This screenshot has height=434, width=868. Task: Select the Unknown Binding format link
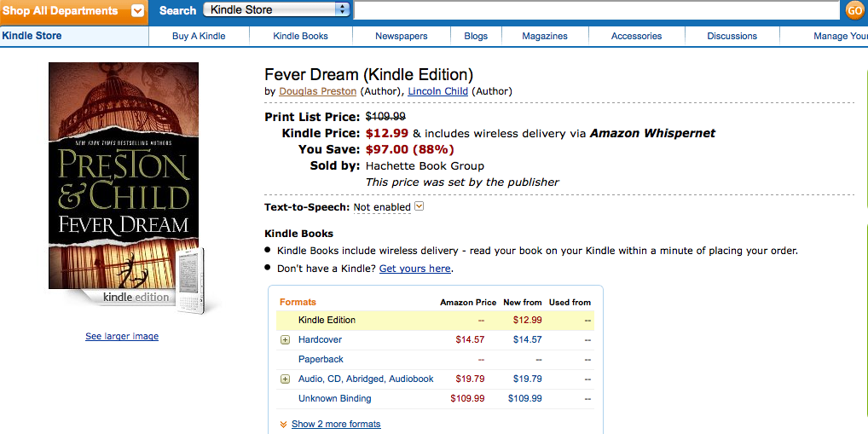click(x=334, y=398)
